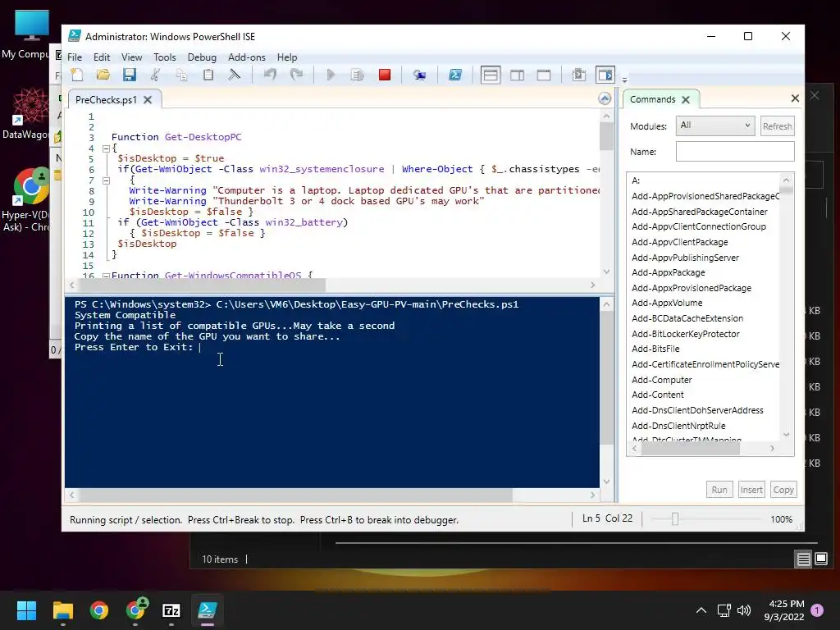Viewport: 840px width, 630px height.
Task: Open the New Remote PowerShell Tab icon
Action: click(419, 75)
